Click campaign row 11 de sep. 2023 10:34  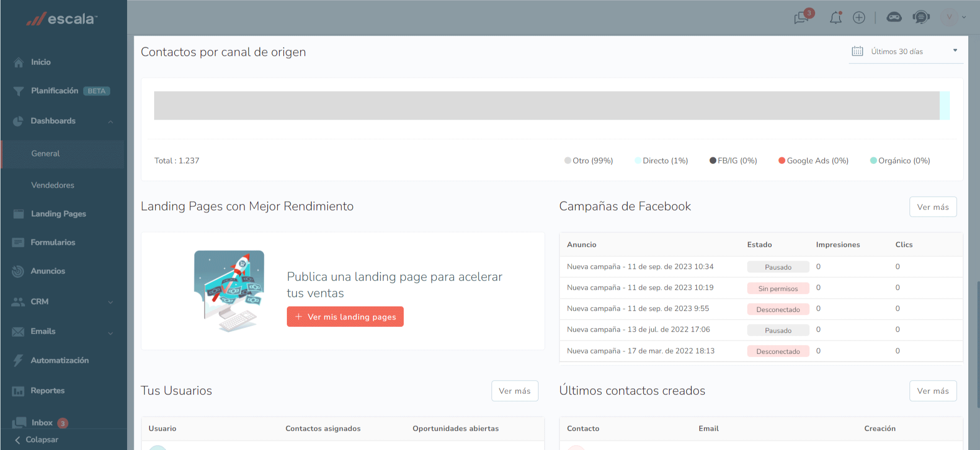pyautogui.click(x=761, y=267)
